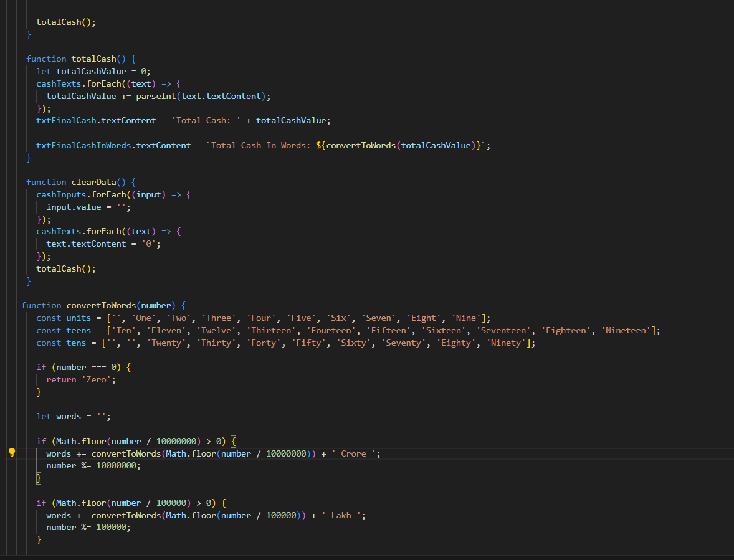Screen dimensions: 734x560
Task: Click the return 'Zero' statement
Action: click(x=81, y=379)
